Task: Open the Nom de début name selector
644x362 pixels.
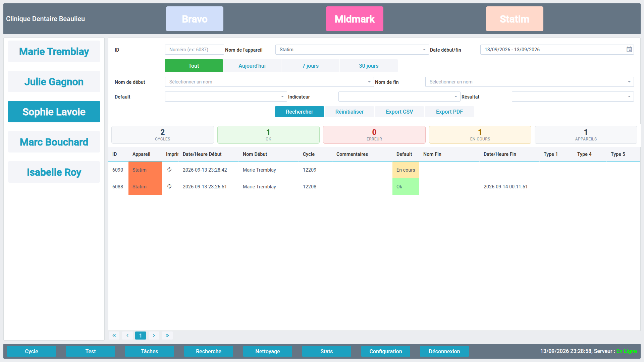Action: pyautogui.click(x=269, y=82)
